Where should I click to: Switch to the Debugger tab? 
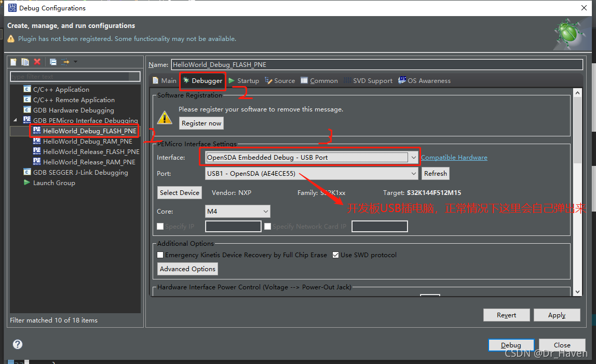(202, 80)
